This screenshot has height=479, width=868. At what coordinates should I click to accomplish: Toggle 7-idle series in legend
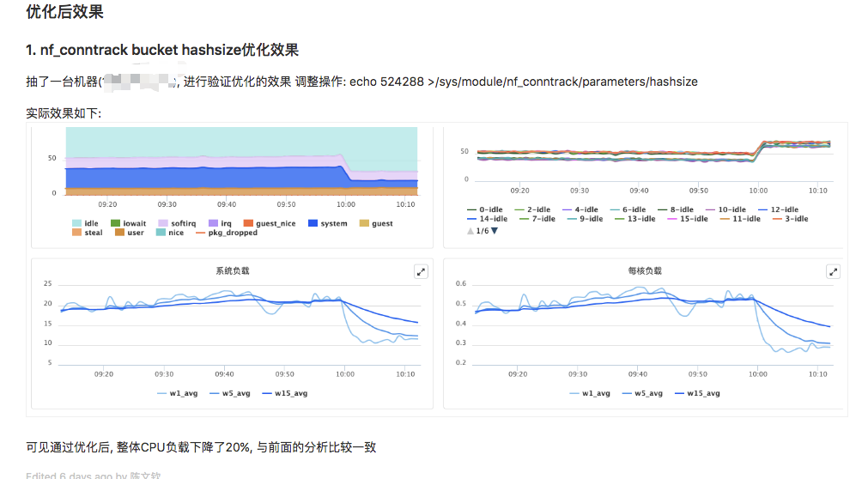[537, 219]
